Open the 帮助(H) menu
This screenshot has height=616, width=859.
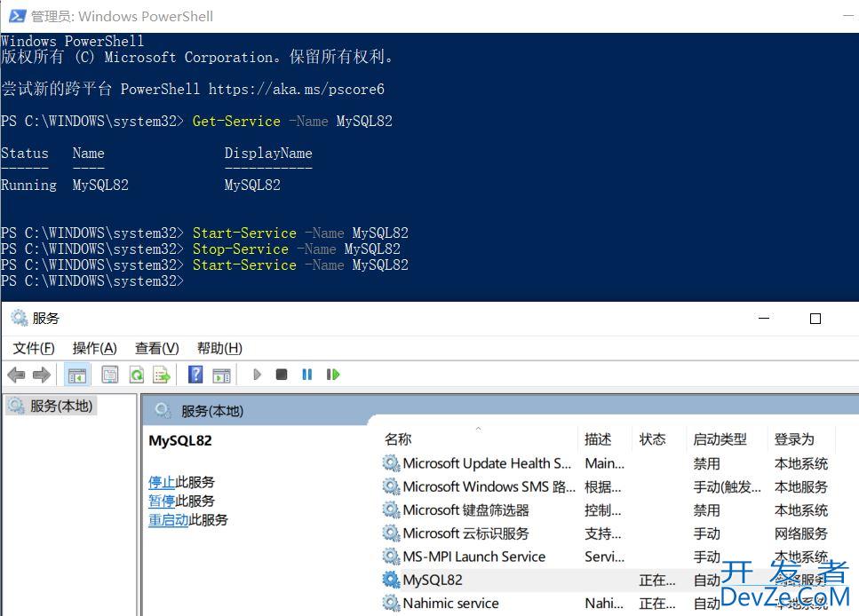coord(219,348)
